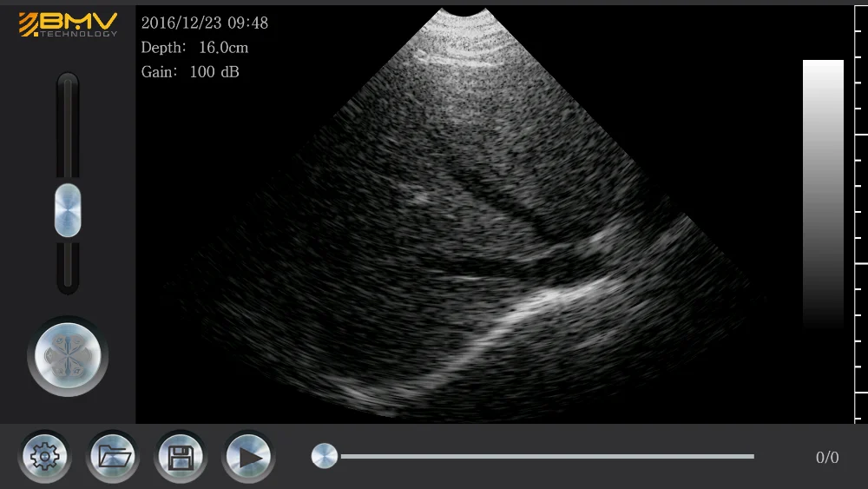
Task: Click the probe apex at the top of the ultrasound sector
Action: coord(464,11)
